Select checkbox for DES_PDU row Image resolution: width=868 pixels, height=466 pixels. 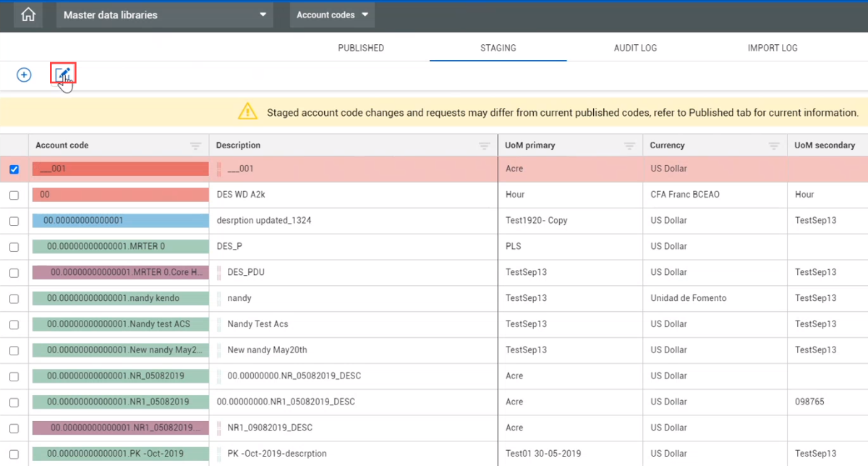(14, 273)
